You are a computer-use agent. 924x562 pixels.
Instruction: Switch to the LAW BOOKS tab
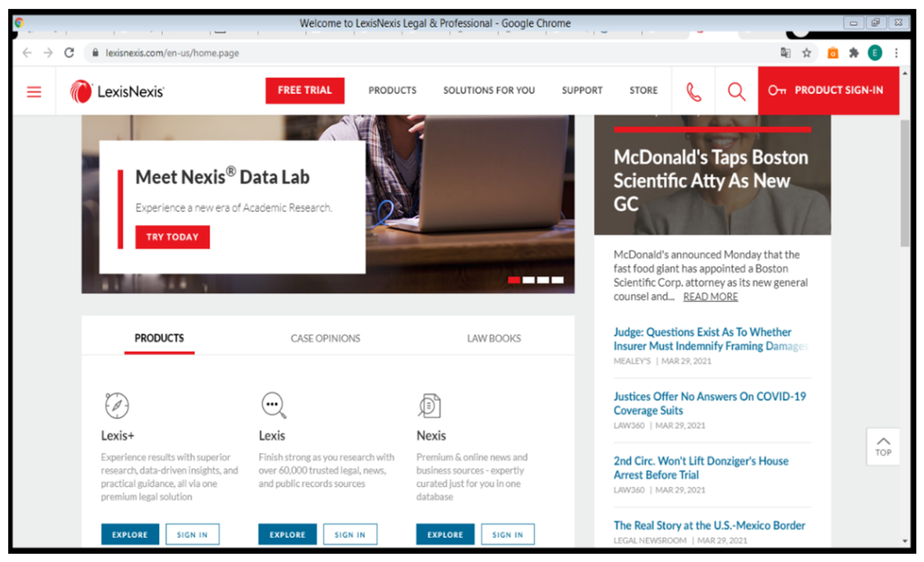(x=493, y=338)
